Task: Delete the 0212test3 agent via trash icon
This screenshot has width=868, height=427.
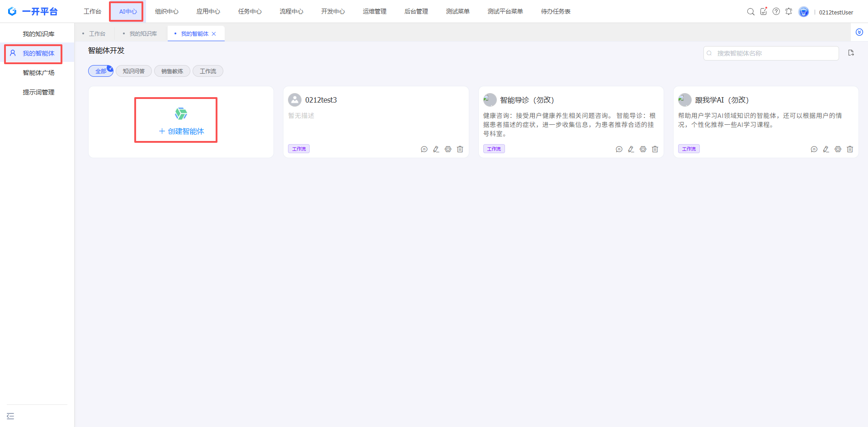Action: (x=460, y=149)
